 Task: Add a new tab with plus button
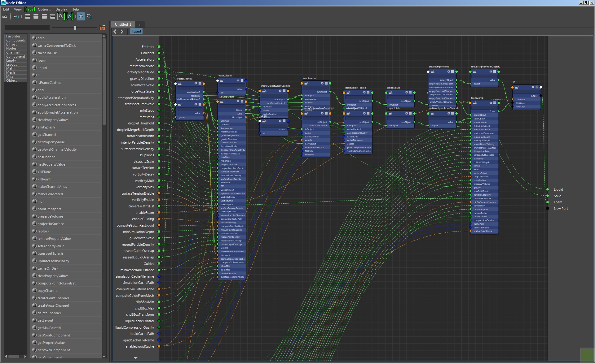(x=140, y=24)
